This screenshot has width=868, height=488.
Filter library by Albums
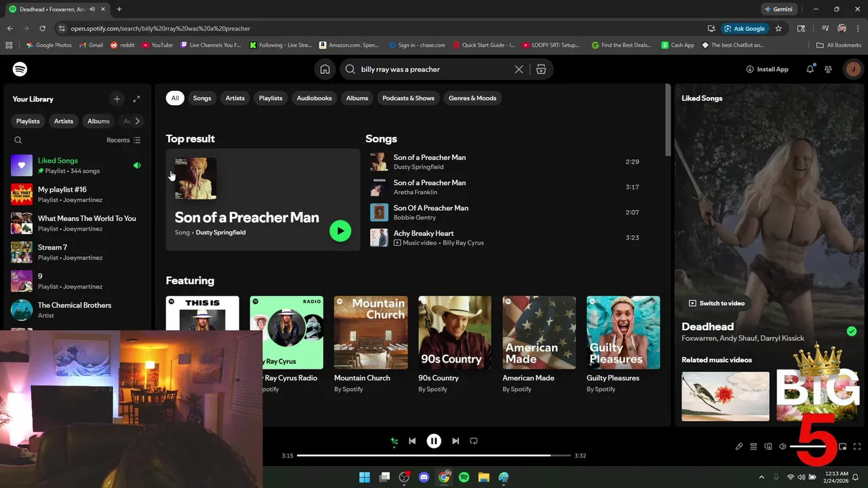[x=98, y=121]
